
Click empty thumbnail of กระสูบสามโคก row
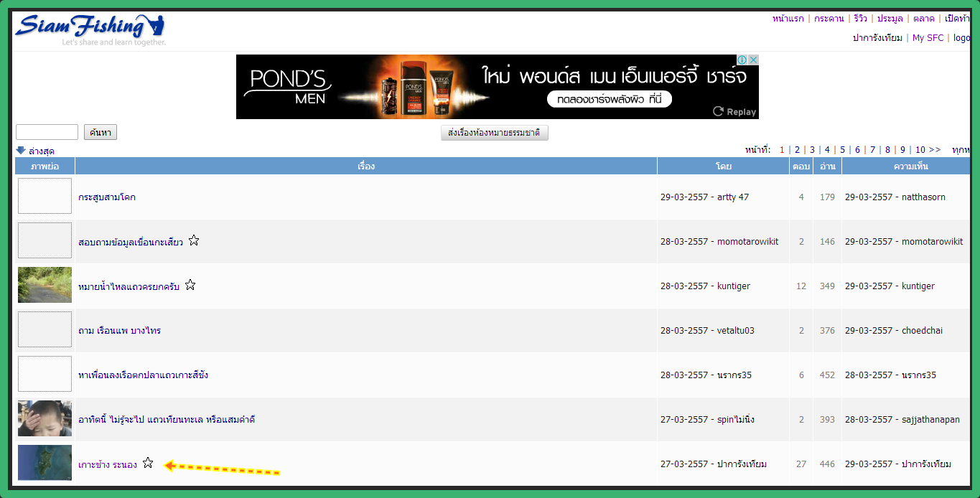[x=45, y=196]
